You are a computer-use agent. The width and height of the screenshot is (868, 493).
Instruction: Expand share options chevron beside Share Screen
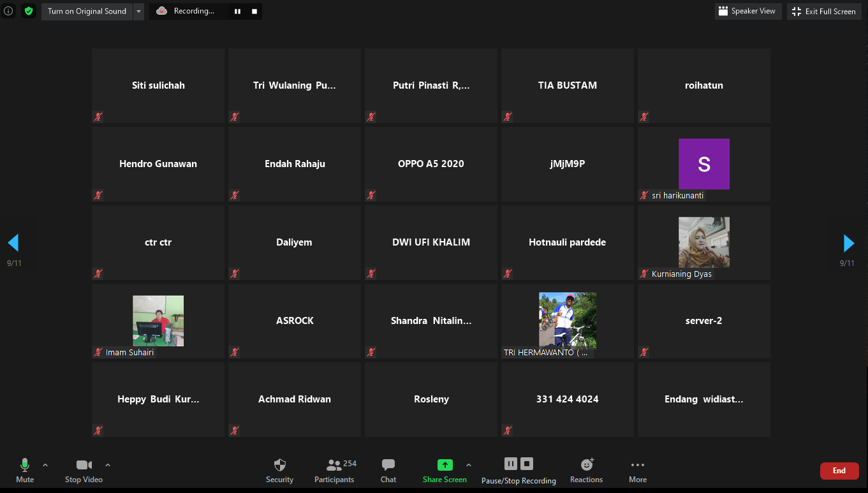pyautogui.click(x=469, y=465)
